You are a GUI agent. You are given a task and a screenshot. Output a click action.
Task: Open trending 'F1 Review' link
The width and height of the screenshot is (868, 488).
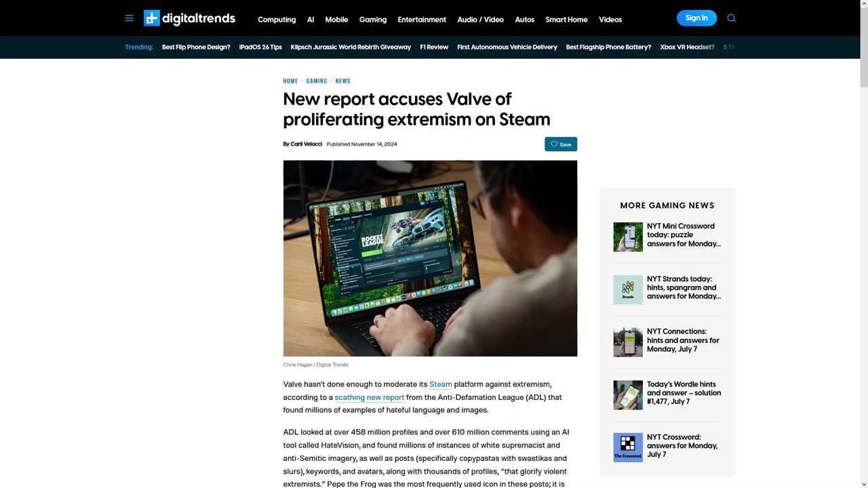434,47
